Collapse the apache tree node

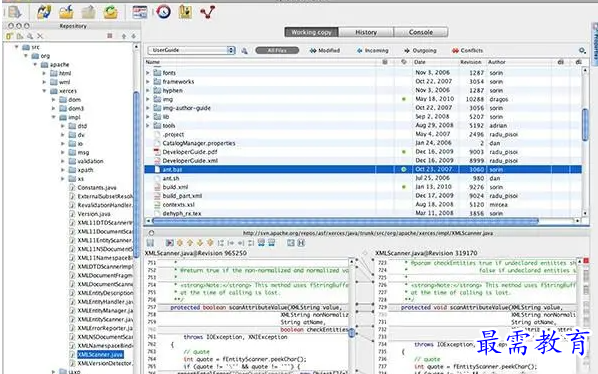click(x=35, y=64)
